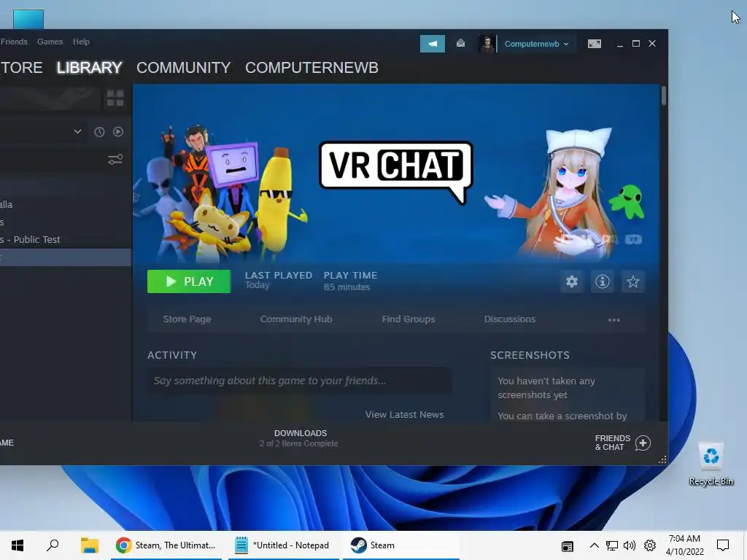Click the VRChat logo banner
747x560 pixels.
[396, 173]
